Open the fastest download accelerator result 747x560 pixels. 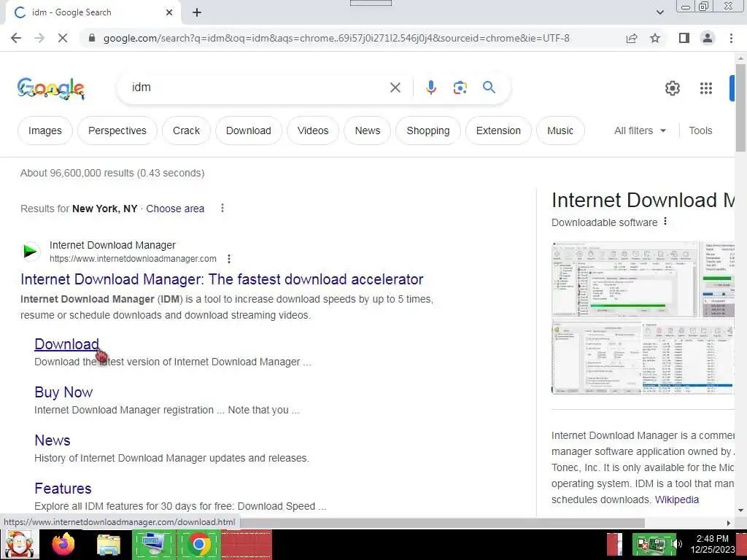click(x=222, y=279)
